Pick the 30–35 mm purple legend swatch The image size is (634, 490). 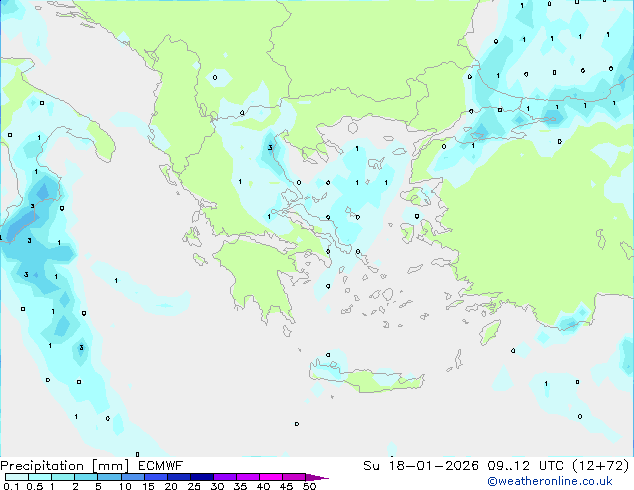(224, 477)
